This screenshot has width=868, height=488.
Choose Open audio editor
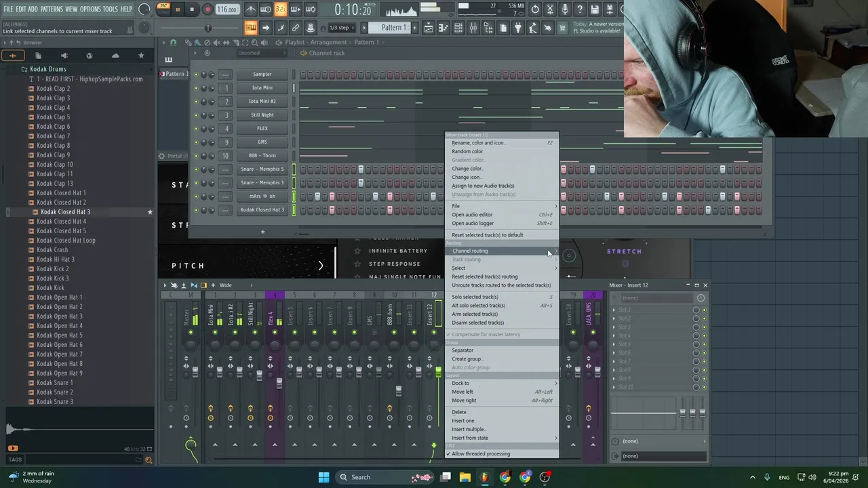tap(502, 215)
